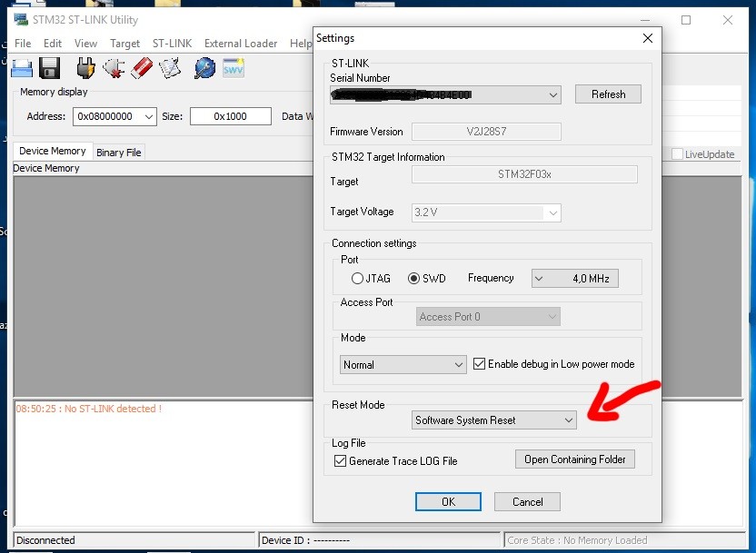Viewport: 756px width, 553px height.
Task: Open the SWV viewer toolbar icon
Action: click(234, 68)
